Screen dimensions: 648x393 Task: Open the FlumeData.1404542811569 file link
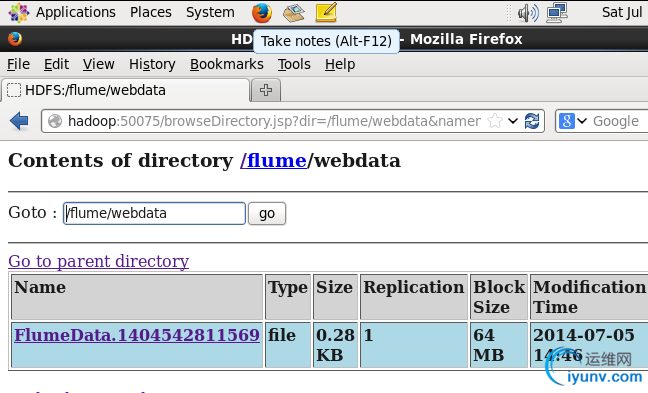pyautogui.click(x=137, y=335)
